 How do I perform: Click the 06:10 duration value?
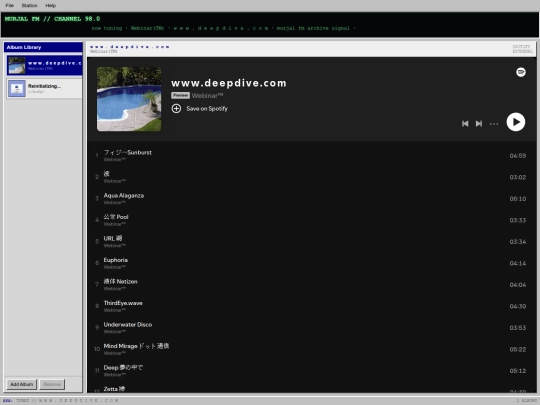[518, 199]
